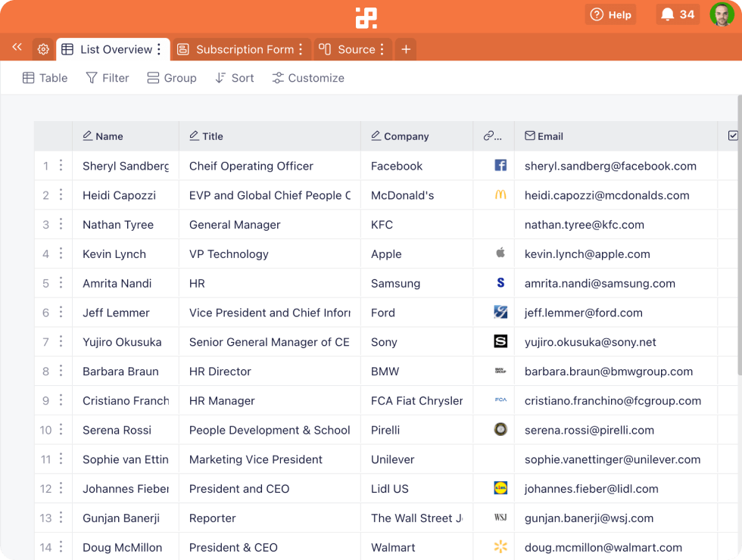This screenshot has height=560, width=742.
Task: Click the Pirelli logo icon
Action: pos(500,429)
